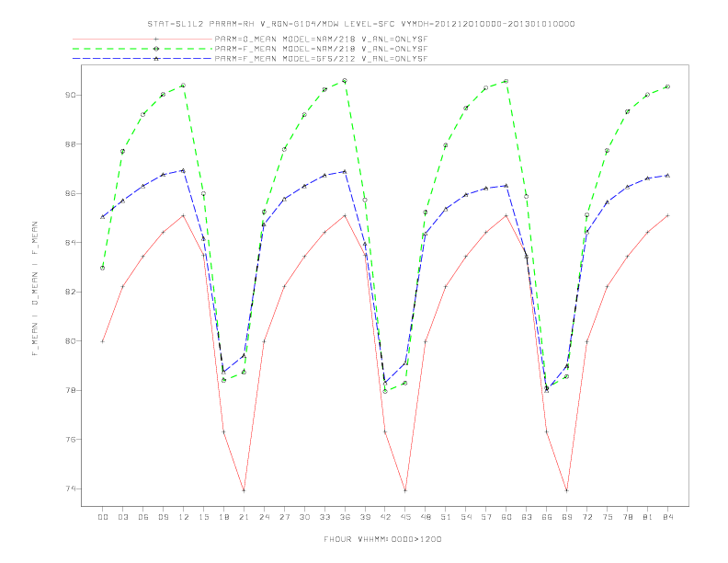Click x-axis forecast hour label 12
728x563 pixels.
pyautogui.click(x=184, y=517)
